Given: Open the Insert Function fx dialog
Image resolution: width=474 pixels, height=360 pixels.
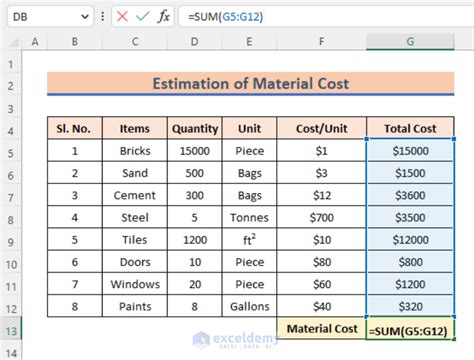Looking at the screenshot, I should point(163,16).
